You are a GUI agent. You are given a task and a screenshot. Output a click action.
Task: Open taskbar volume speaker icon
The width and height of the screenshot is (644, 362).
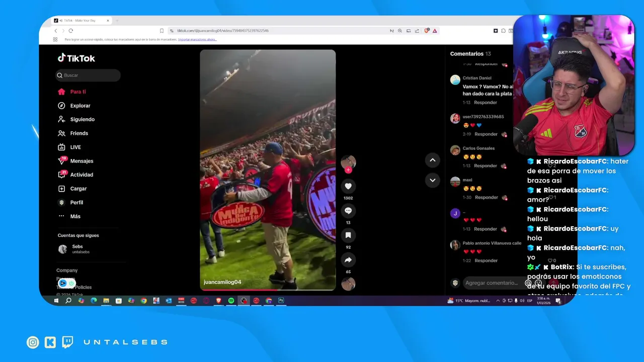point(522,301)
